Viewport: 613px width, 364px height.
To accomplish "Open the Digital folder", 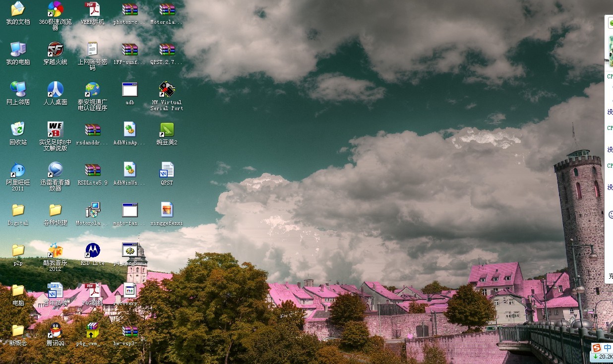I will point(18,209).
